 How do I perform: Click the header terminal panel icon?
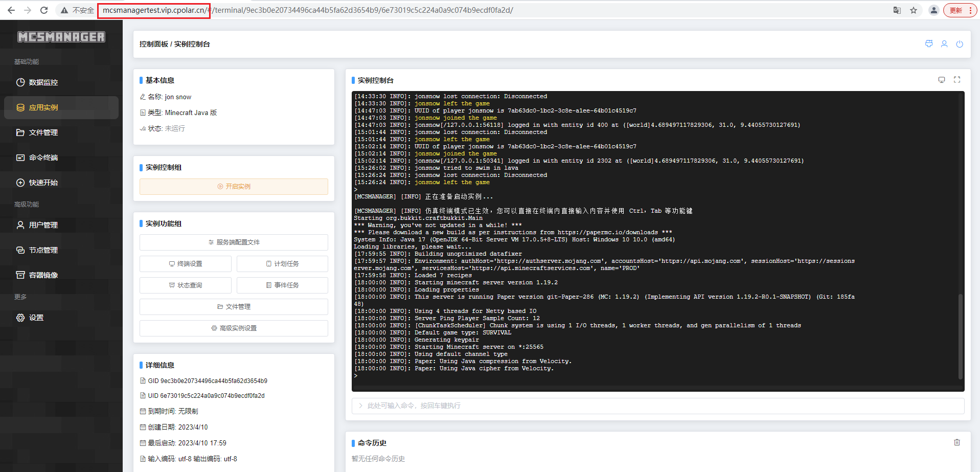click(929, 44)
